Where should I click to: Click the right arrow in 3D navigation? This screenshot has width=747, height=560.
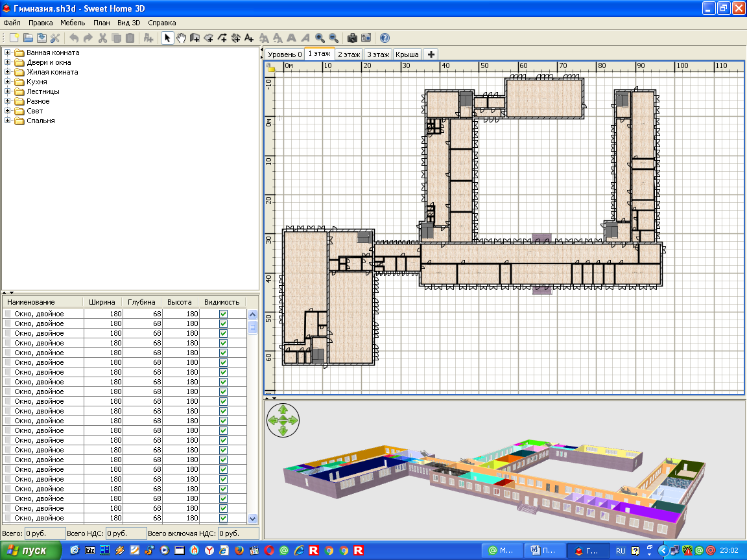(294, 421)
